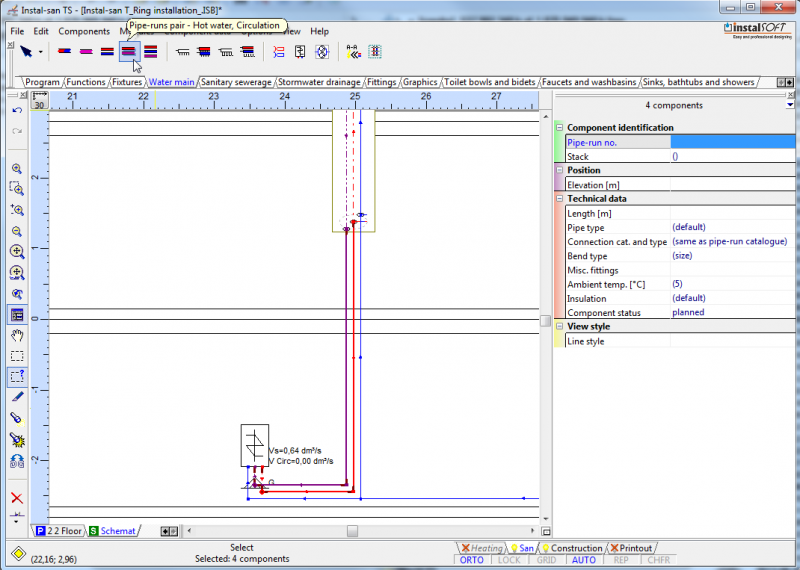
Task: Switch to the Sanitary sewerage tab
Action: pyautogui.click(x=236, y=82)
